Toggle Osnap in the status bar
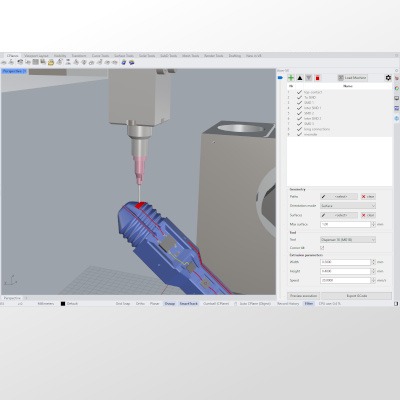 click(170, 304)
